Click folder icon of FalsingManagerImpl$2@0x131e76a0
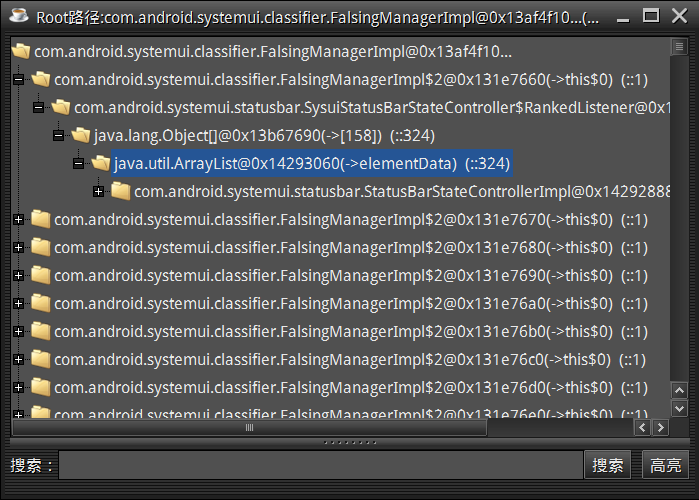699x500 pixels. [x=41, y=303]
